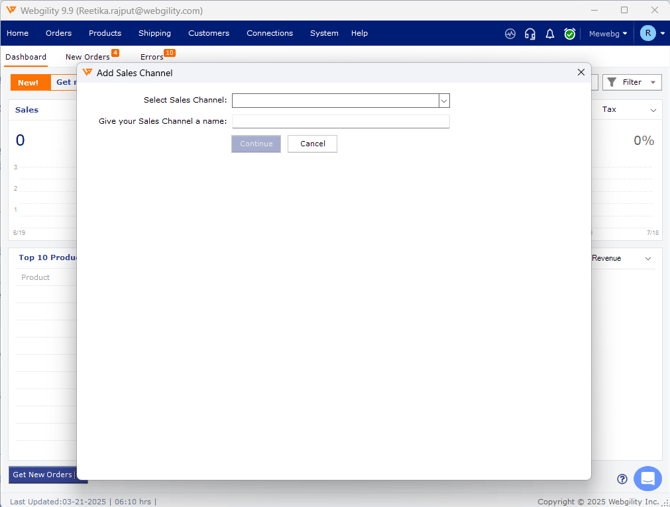The height and width of the screenshot is (507, 670).
Task: Click the Cancel button
Action: [x=312, y=144]
